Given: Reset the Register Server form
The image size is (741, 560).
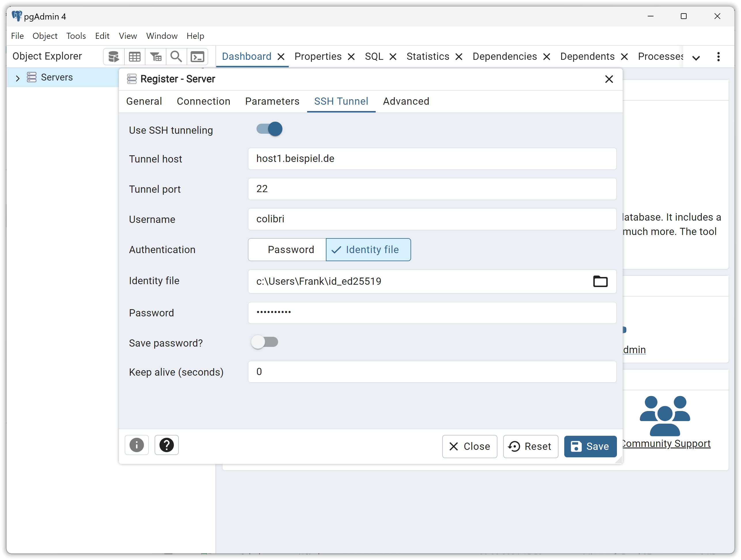Looking at the screenshot, I should click(x=531, y=446).
